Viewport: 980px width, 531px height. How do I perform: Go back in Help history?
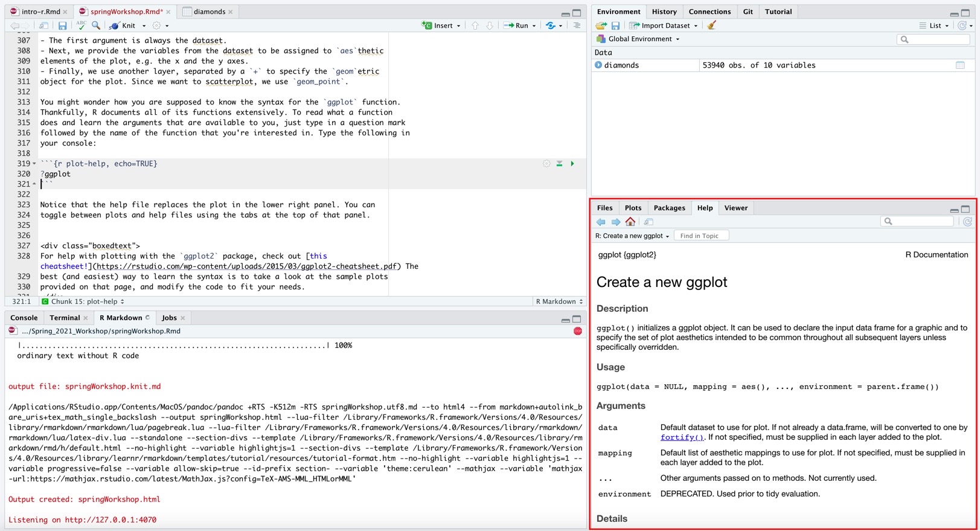click(601, 222)
